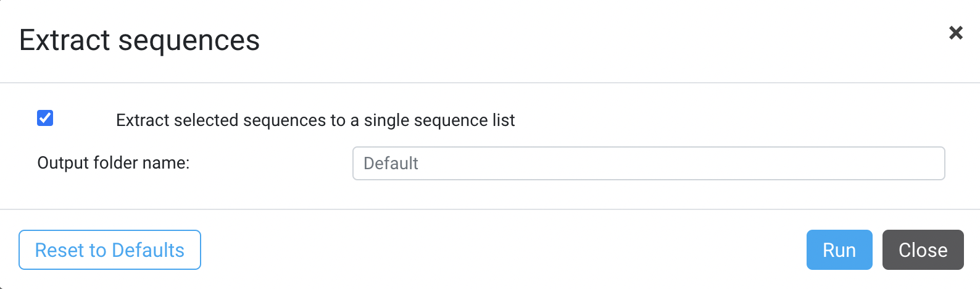Select the 'Output folder name:' label
The width and height of the screenshot is (980, 289).
tap(114, 163)
